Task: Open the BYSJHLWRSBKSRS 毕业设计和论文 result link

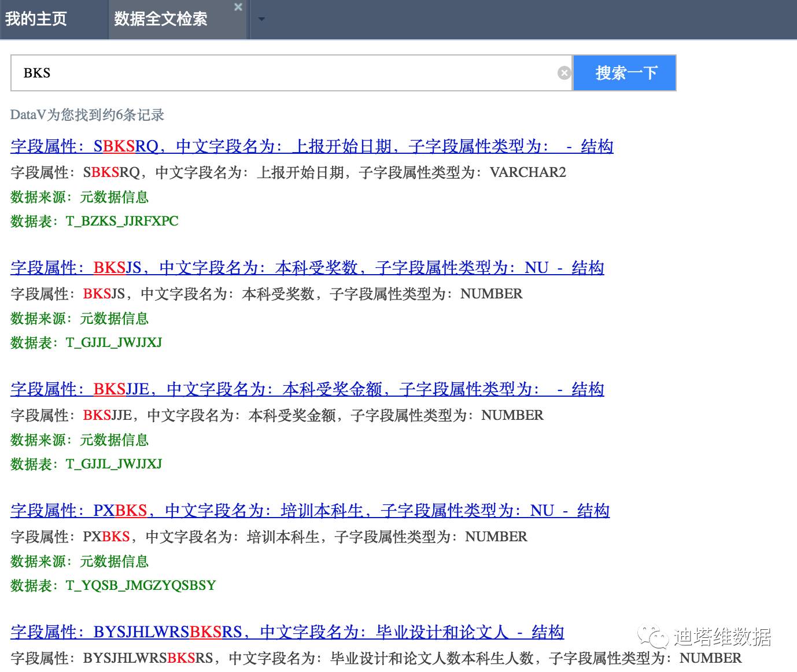Action: pos(287,632)
